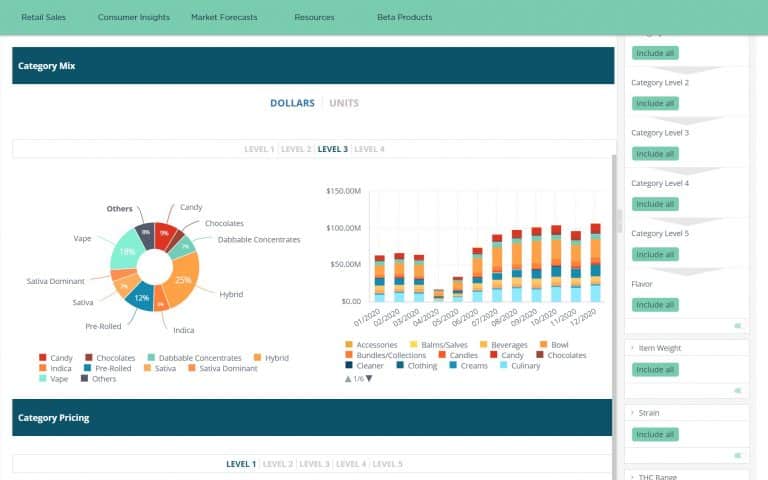Image resolution: width=768 pixels, height=480 pixels.
Task: Toggle Pre-Rolled series in pie legend
Action: tap(88, 368)
